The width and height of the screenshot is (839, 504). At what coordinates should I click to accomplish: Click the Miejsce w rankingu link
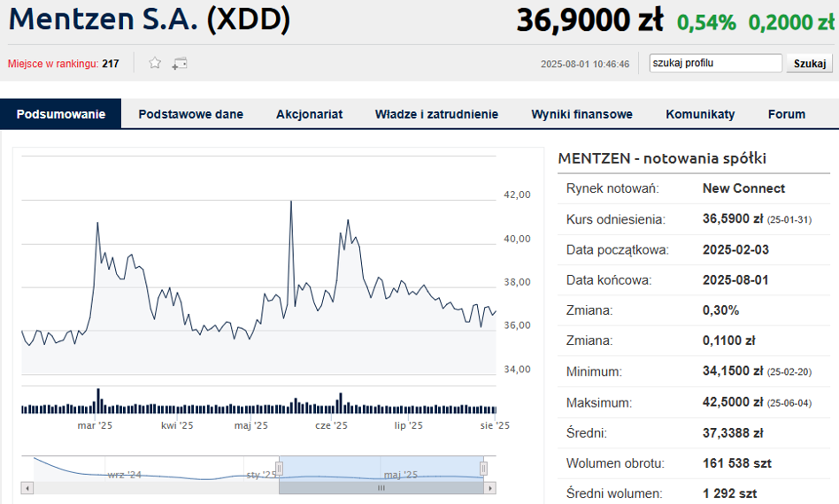coord(52,64)
